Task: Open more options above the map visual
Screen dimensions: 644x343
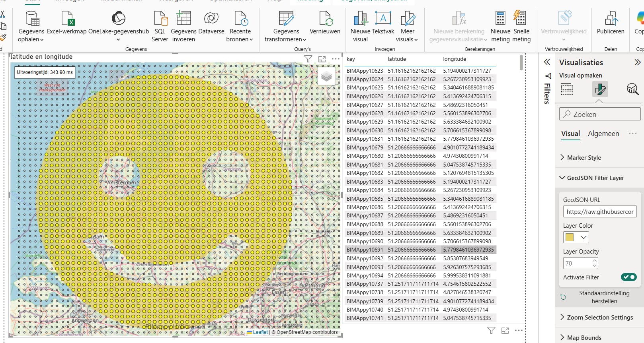Action: click(x=336, y=59)
